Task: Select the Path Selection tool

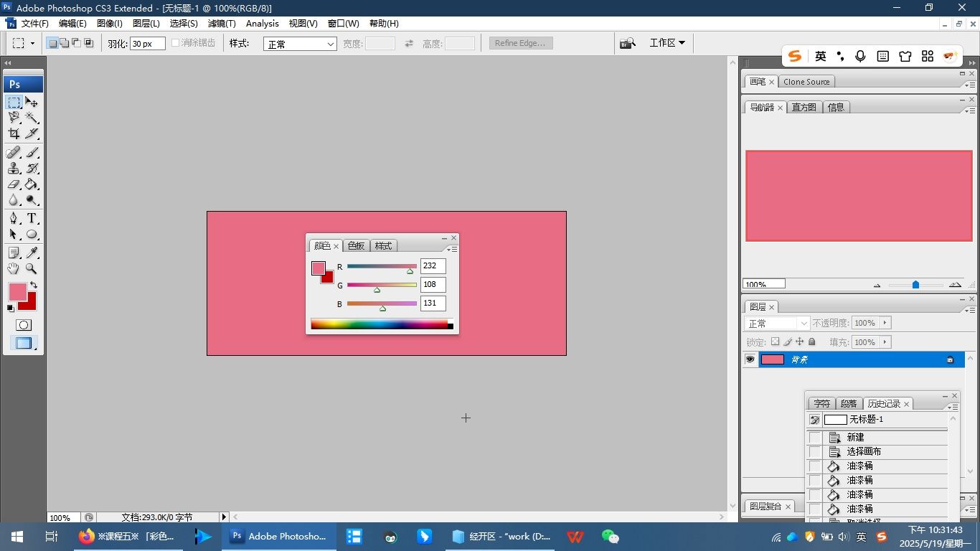Action: [14, 235]
